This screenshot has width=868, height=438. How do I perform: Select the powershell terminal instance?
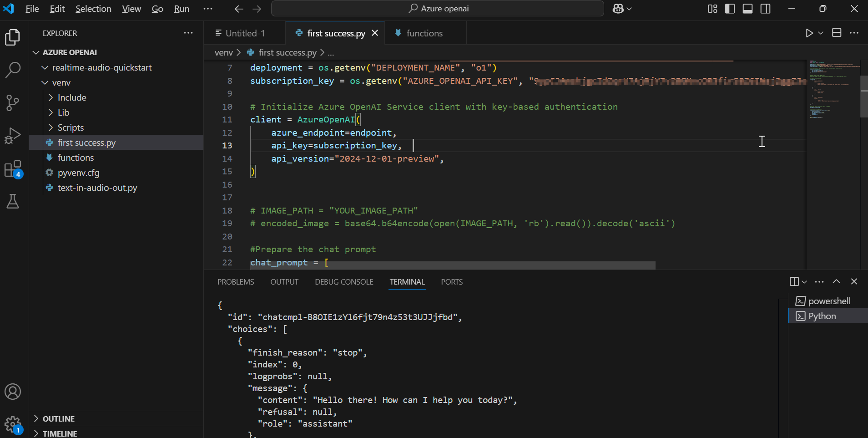pyautogui.click(x=828, y=301)
